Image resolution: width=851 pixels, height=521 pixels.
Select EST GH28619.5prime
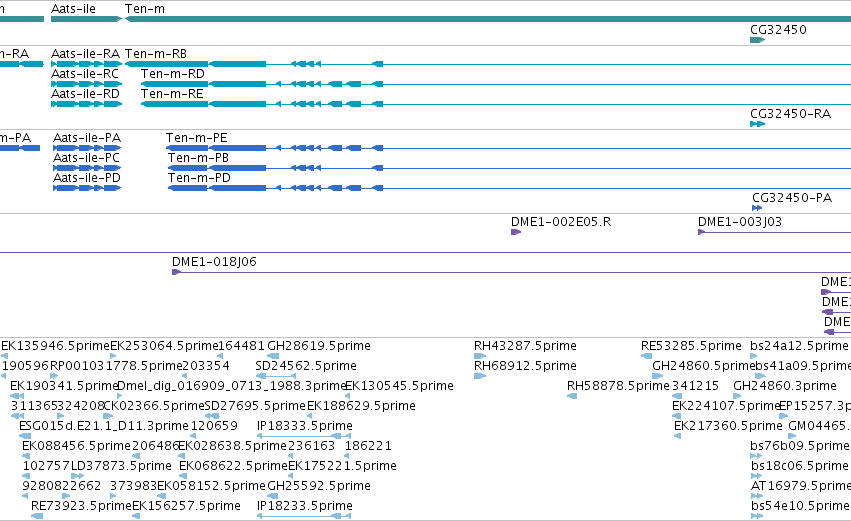319,346
